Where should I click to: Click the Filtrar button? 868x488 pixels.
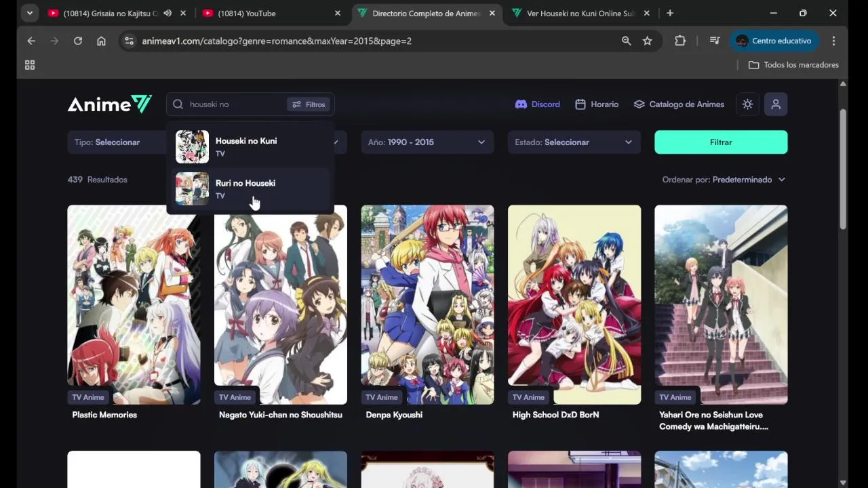[721, 142]
